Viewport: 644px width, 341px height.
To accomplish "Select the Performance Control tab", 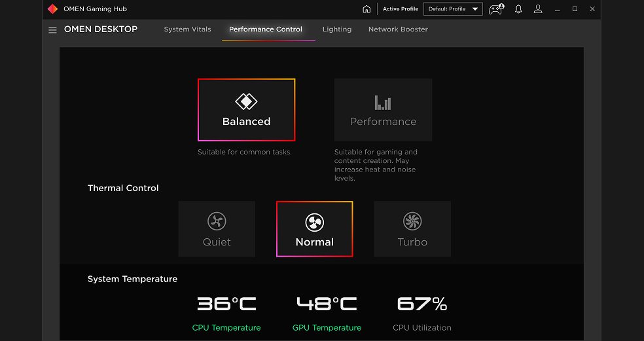I will [266, 29].
